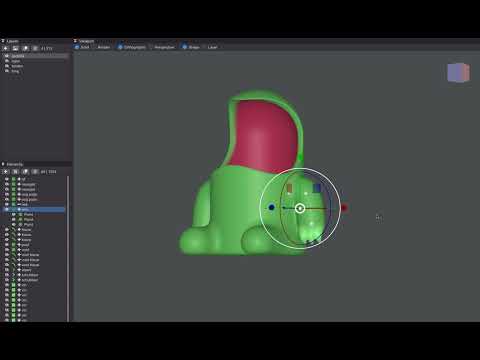Collapse the Viewport panel header icon

[75, 41]
